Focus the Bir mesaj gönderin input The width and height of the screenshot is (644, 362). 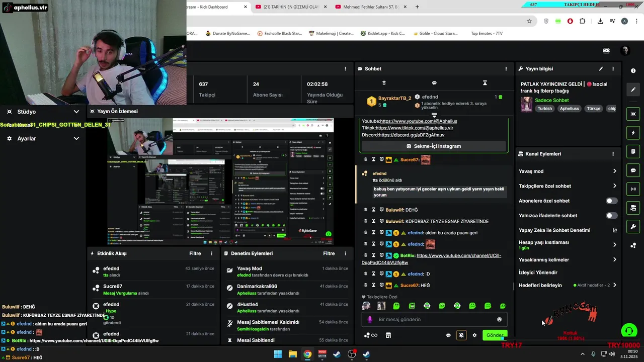click(x=434, y=319)
